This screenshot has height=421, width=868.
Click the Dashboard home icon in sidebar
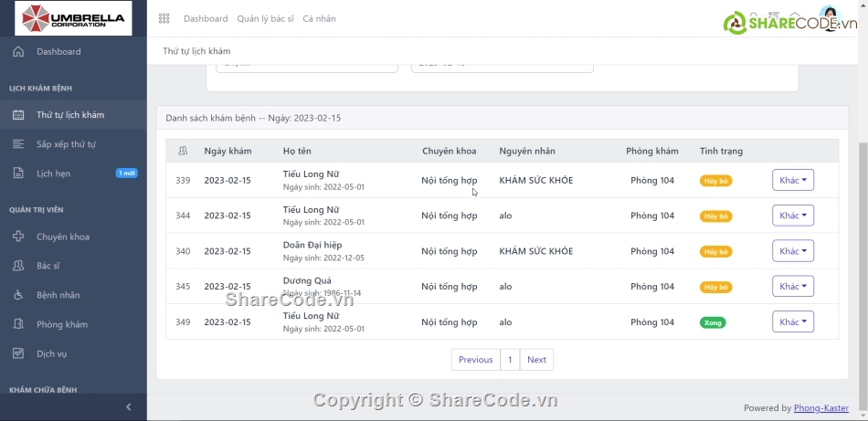click(18, 52)
